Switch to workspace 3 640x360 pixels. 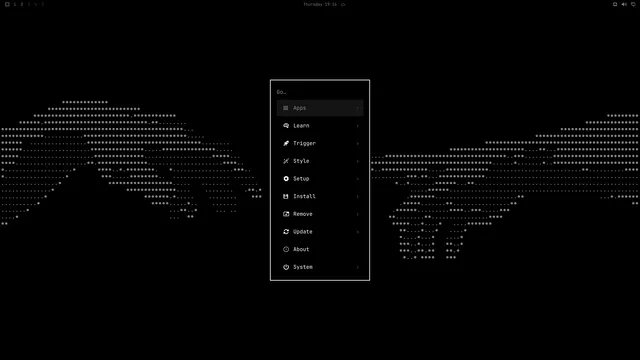29,4
